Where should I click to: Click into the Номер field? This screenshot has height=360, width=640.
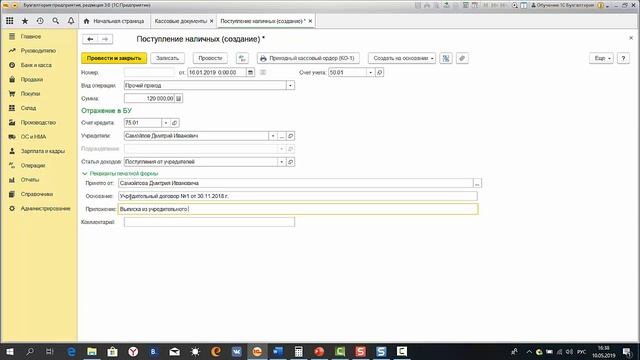[x=149, y=72]
